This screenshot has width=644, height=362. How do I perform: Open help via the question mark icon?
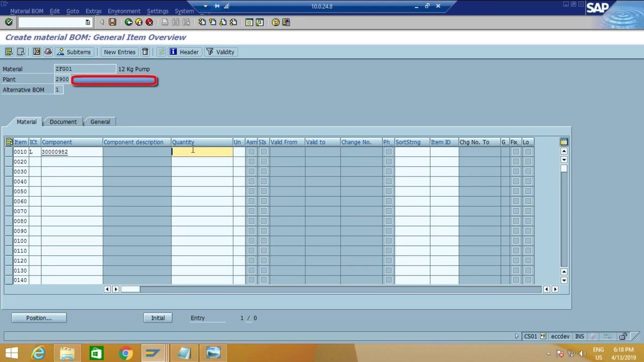(276, 22)
